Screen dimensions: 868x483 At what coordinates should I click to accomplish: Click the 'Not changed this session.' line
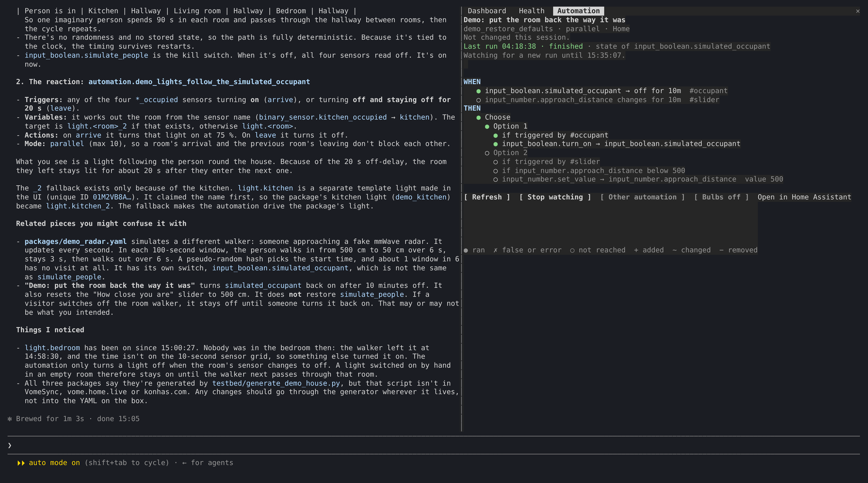[x=517, y=37]
